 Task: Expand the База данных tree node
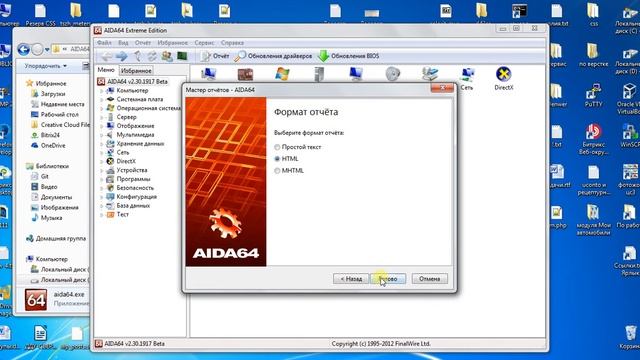click(x=102, y=206)
